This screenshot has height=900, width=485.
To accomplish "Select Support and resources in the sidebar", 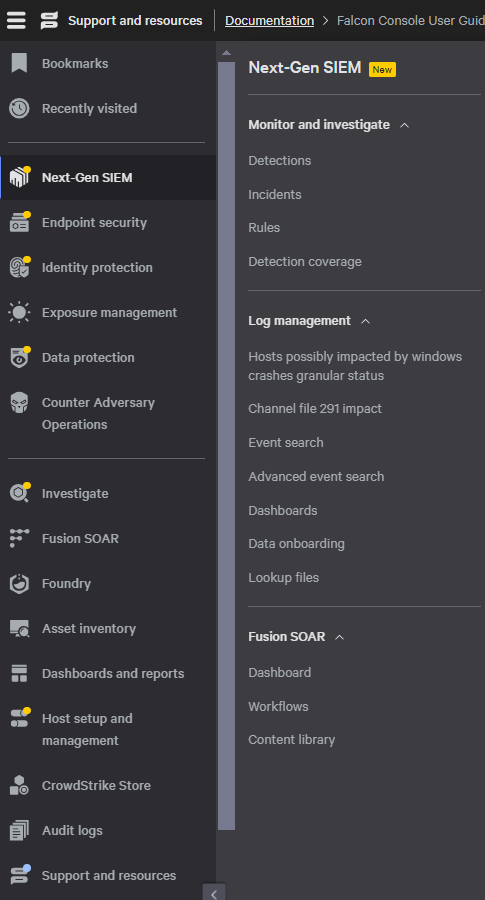I will (108, 875).
